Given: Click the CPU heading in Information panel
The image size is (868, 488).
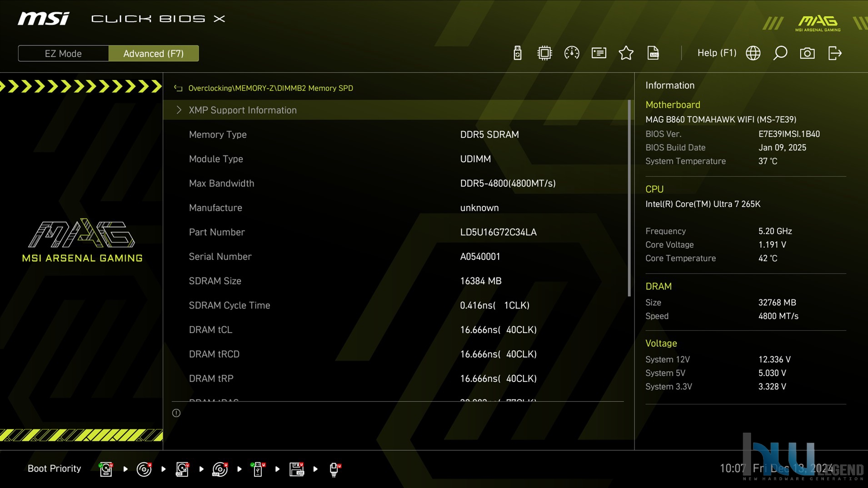Looking at the screenshot, I should point(654,189).
